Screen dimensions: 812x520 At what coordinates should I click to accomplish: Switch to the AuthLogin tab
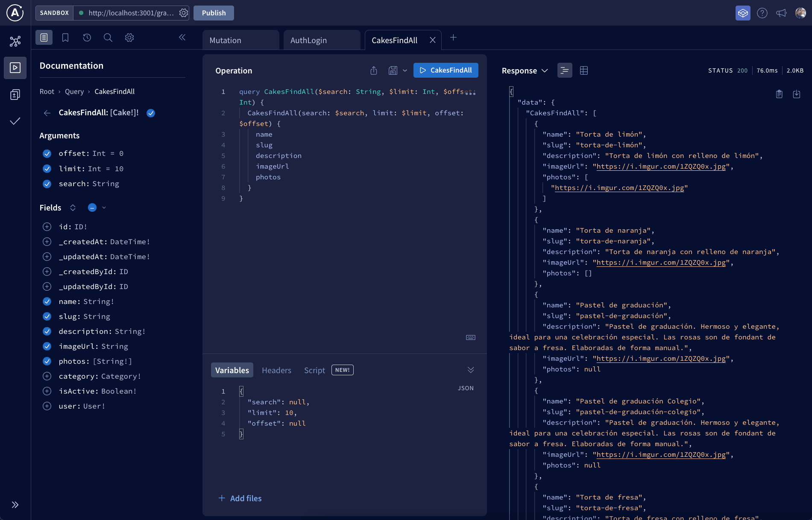(308, 40)
